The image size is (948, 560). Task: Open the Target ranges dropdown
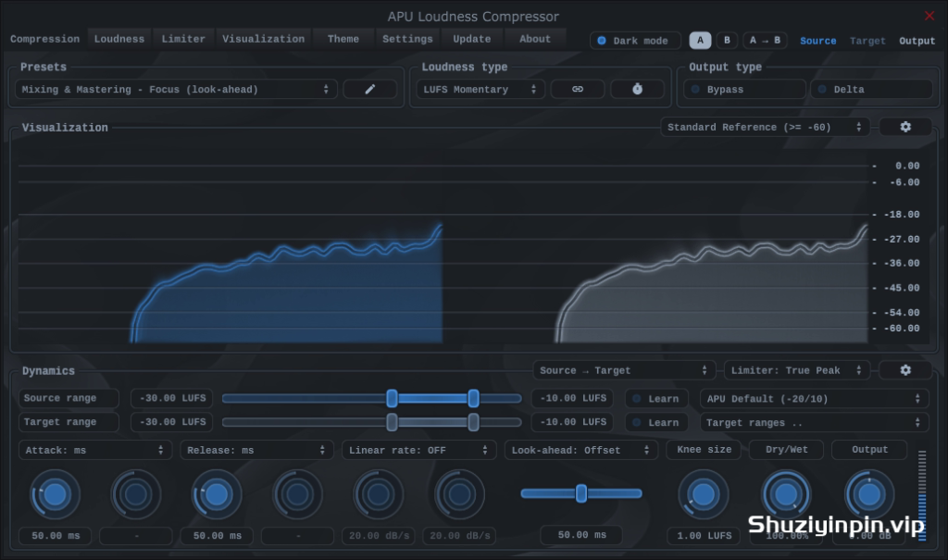pyautogui.click(x=815, y=423)
